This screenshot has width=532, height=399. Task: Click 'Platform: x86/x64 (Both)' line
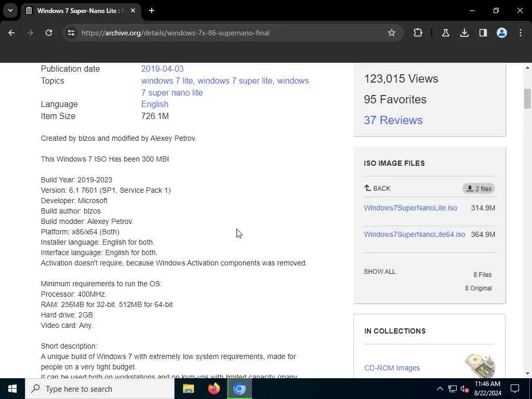pos(80,232)
